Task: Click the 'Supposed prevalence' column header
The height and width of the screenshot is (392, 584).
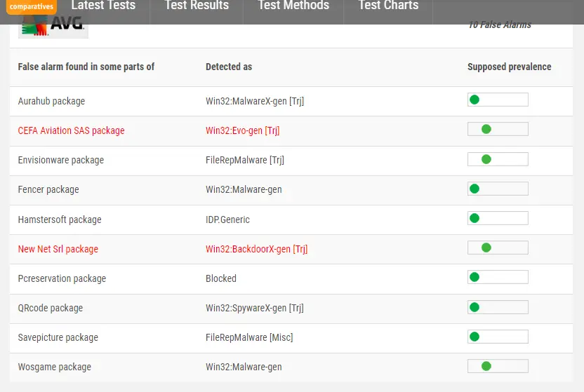Action: point(509,67)
